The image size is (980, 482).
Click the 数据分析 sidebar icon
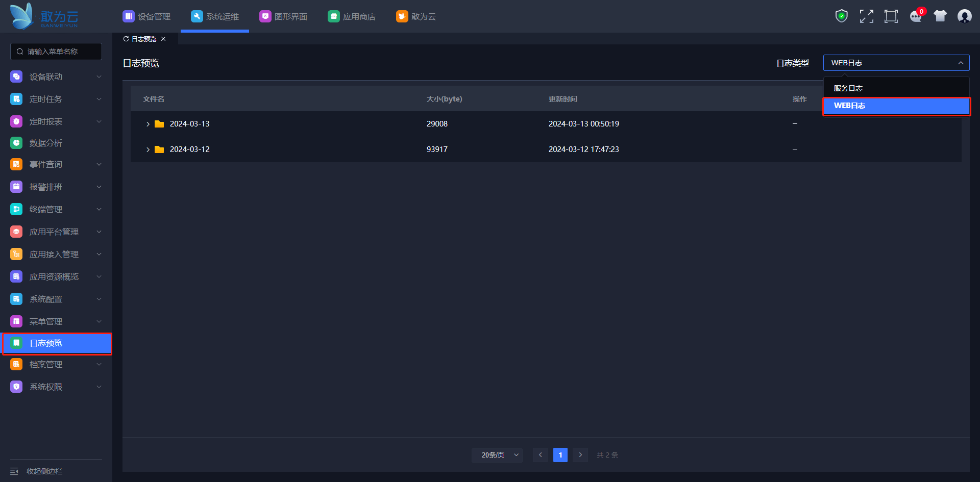16,143
